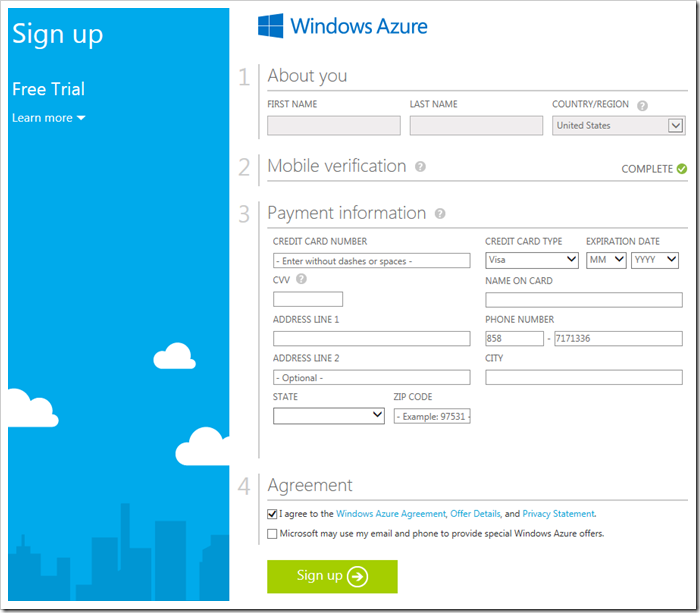Open the Country/Region dropdown
Viewport: 700px width, 613px height.
(x=618, y=125)
